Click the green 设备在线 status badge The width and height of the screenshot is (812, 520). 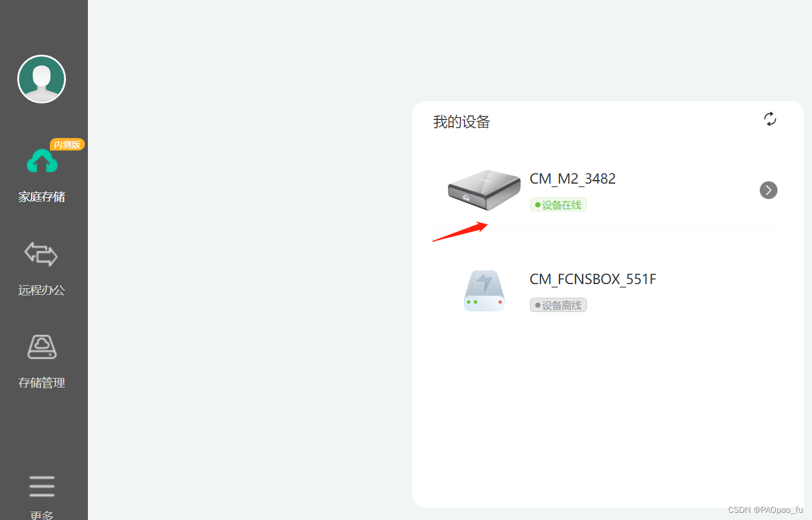pos(558,205)
